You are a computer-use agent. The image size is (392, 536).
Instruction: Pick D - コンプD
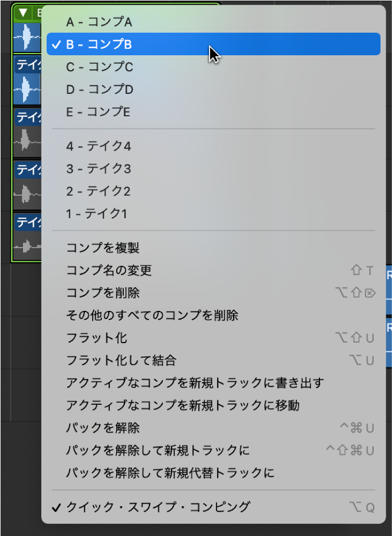click(x=213, y=89)
